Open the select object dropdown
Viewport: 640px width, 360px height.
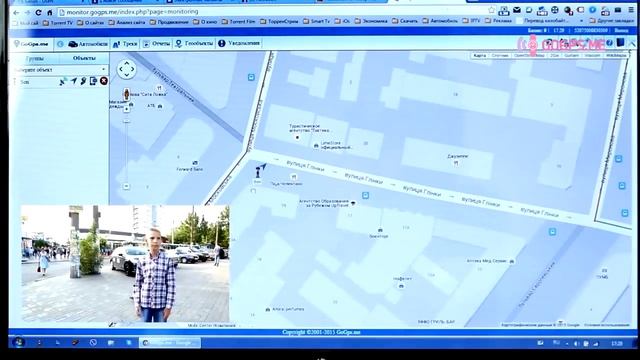coord(60,70)
